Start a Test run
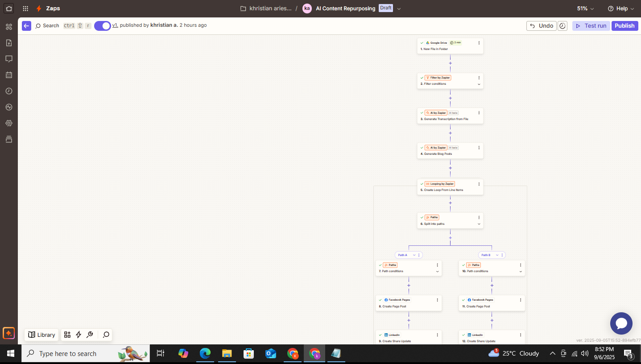The width and height of the screenshot is (641, 364). [x=591, y=26]
